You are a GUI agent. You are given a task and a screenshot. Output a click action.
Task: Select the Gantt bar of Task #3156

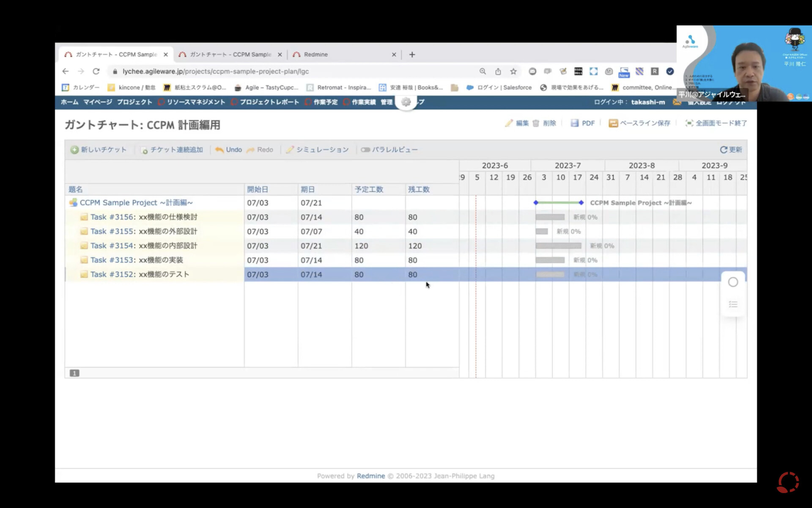[550, 217]
